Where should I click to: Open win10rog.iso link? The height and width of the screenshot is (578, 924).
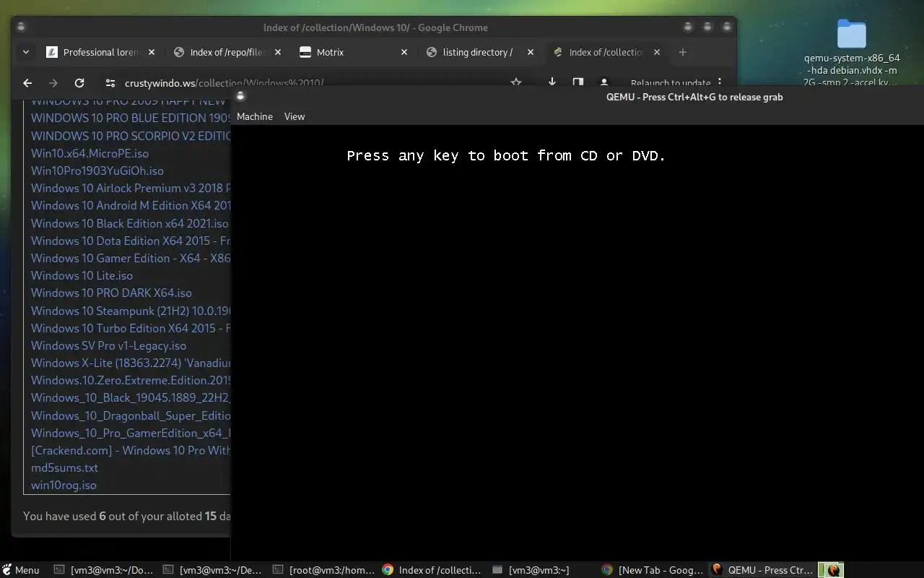[64, 485]
